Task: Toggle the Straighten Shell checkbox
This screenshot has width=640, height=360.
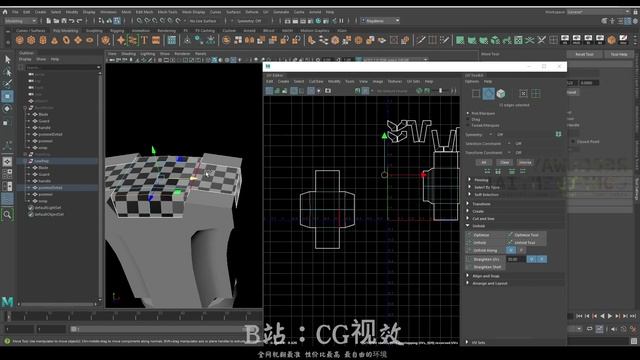Action: click(469, 267)
